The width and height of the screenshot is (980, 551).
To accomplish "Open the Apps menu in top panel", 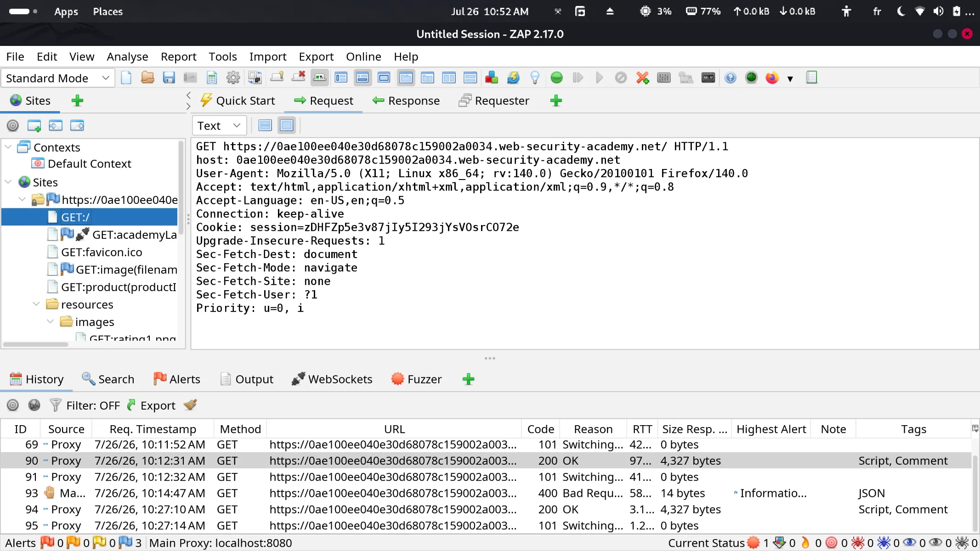I will [66, 11].
